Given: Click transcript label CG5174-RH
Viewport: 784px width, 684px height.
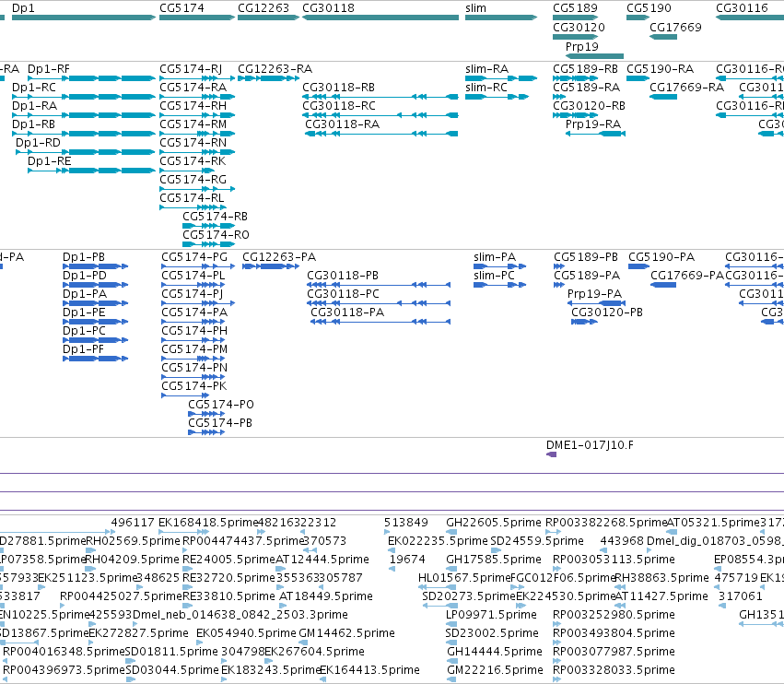Looking at the screenshot, I should (x=193, y=106).
